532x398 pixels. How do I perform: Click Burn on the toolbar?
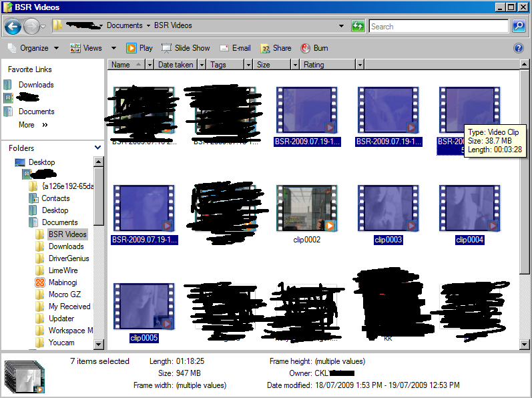314,48
